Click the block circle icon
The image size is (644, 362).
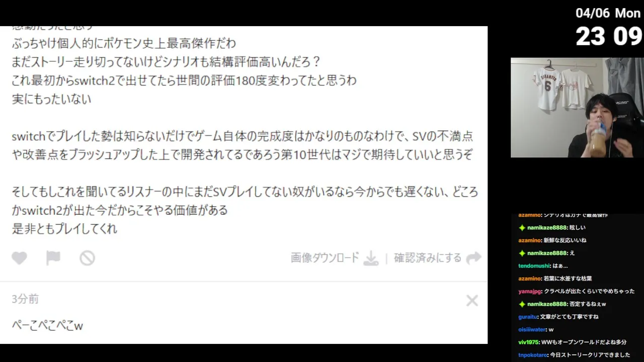coord(87,258)
